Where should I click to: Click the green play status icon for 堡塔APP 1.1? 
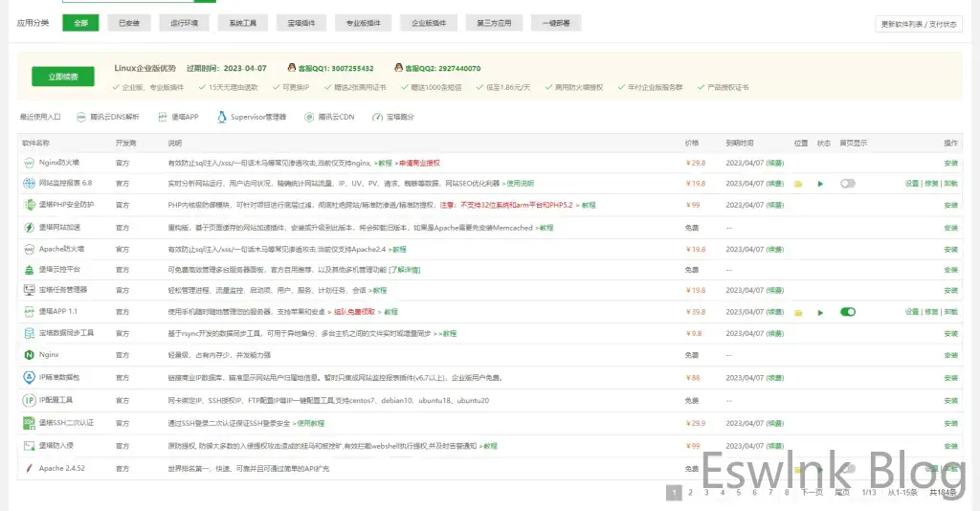coord(820,312)
